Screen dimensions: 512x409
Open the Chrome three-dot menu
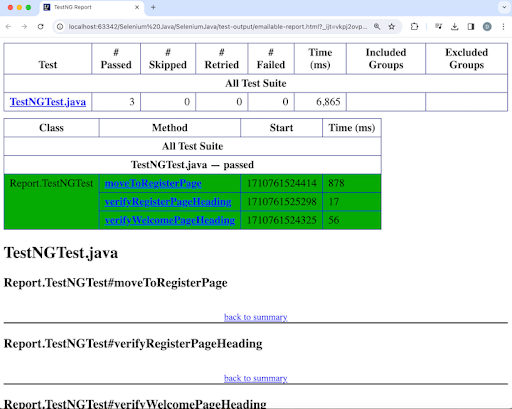pos(503,27)
